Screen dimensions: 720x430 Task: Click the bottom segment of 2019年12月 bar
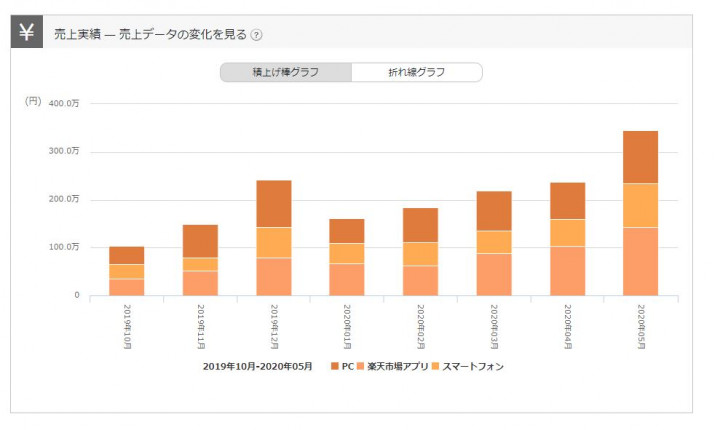[x=274, y=277]
